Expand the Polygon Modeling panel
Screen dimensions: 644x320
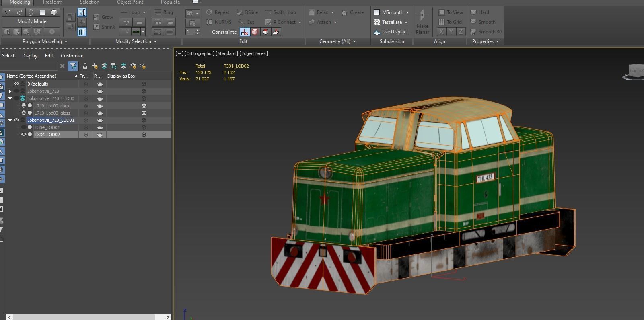point(45,41)
